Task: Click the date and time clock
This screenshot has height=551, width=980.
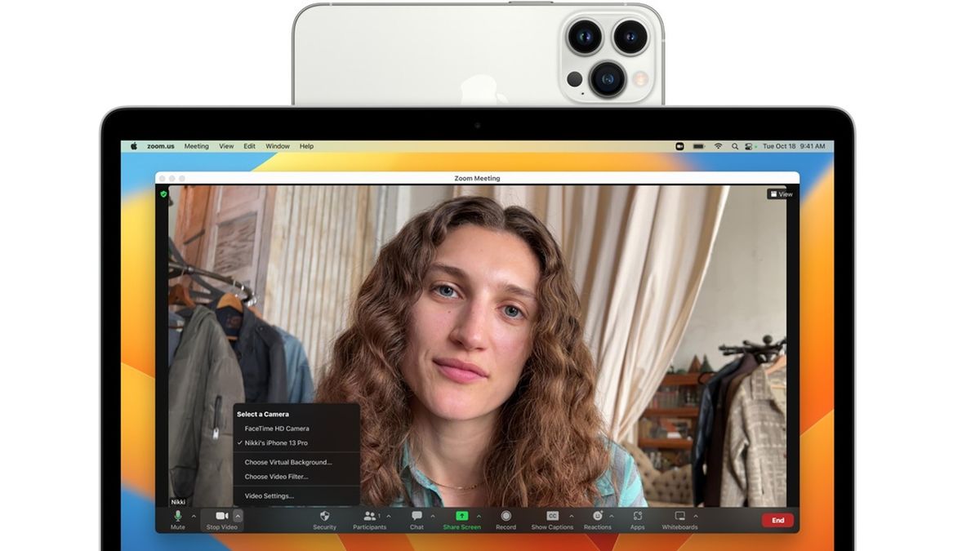Action: [x=794, y=146]
